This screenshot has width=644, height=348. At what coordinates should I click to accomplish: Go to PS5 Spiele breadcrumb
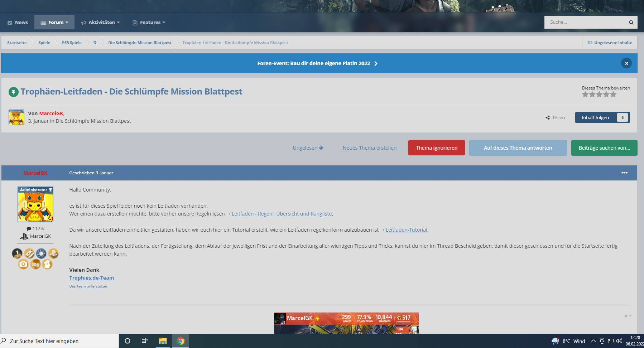point(72,43)
